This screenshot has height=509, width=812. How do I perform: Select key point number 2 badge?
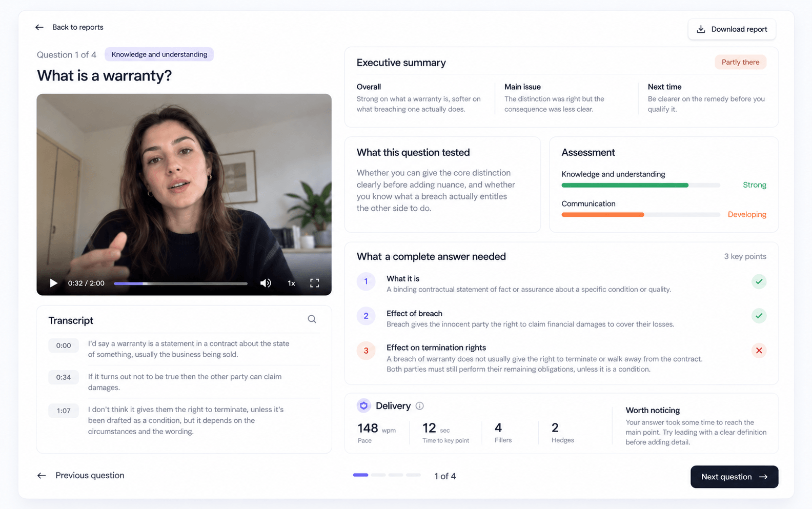coord(366,316)
